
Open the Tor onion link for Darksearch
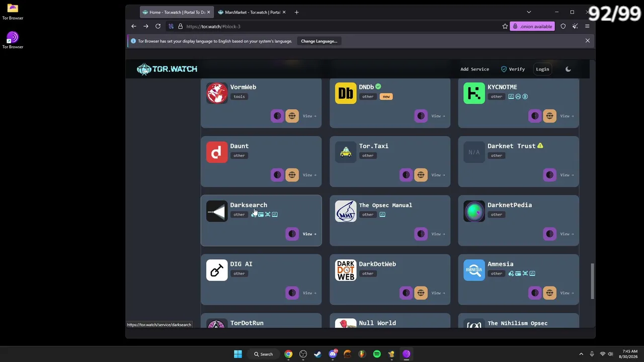292,234
